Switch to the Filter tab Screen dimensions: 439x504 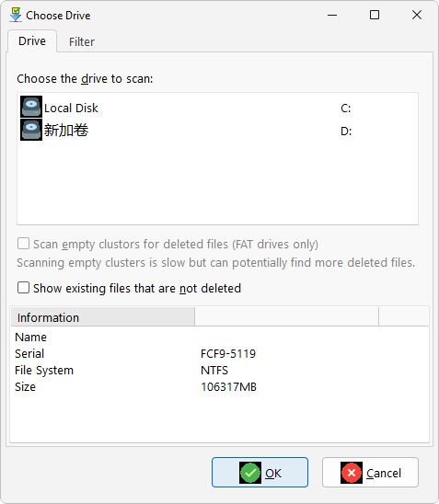[82, 41]
